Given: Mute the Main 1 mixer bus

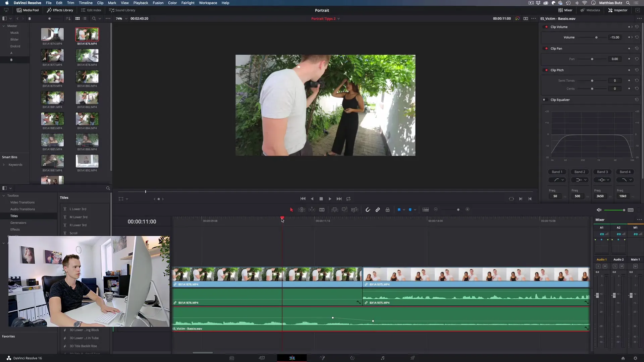Looking at the screenshot, I should (x=635, y=266).
